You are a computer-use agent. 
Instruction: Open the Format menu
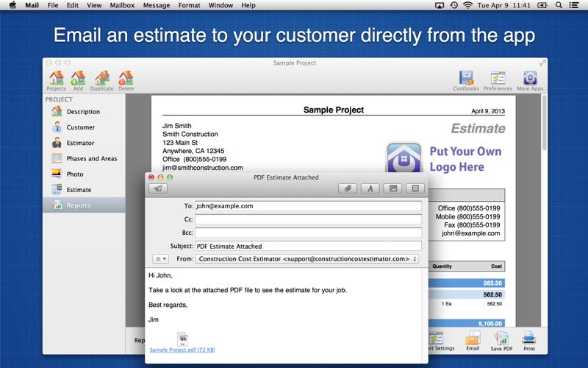point(189,5)
